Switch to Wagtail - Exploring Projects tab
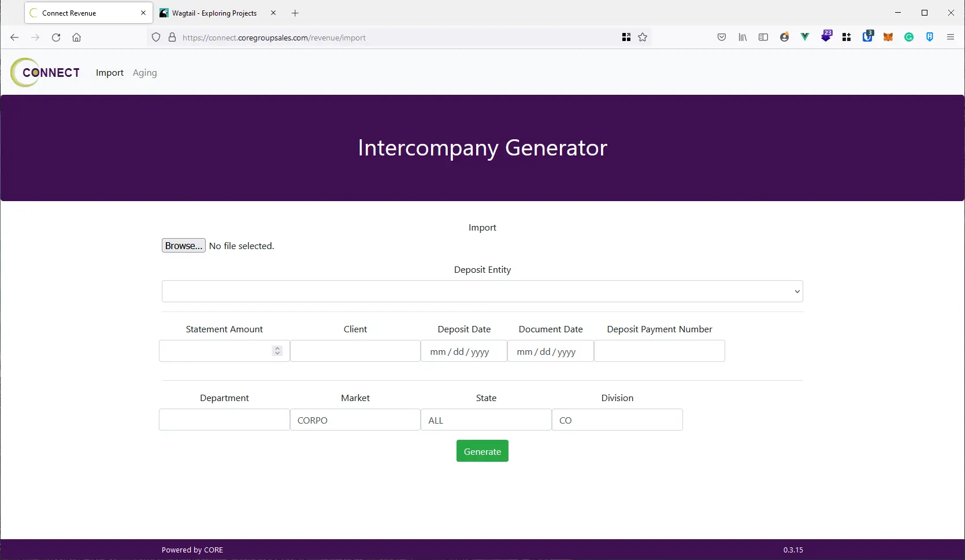965x560 pixels. click(x=214, y=13)
